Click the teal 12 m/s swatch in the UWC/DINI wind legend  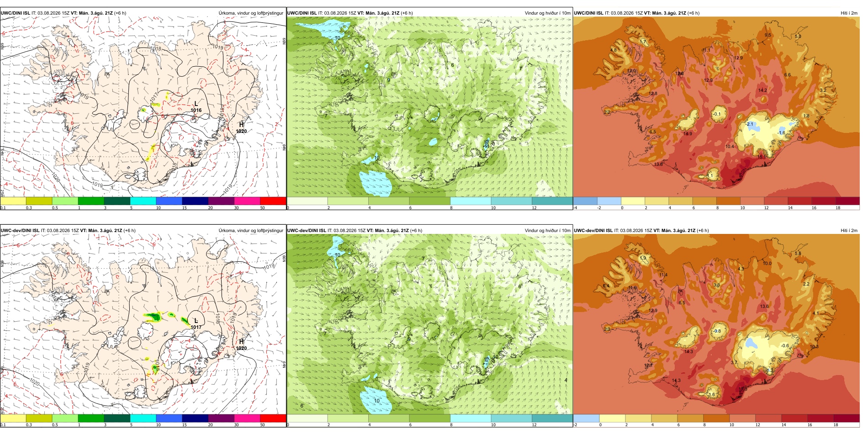click(x=552, y=201)
